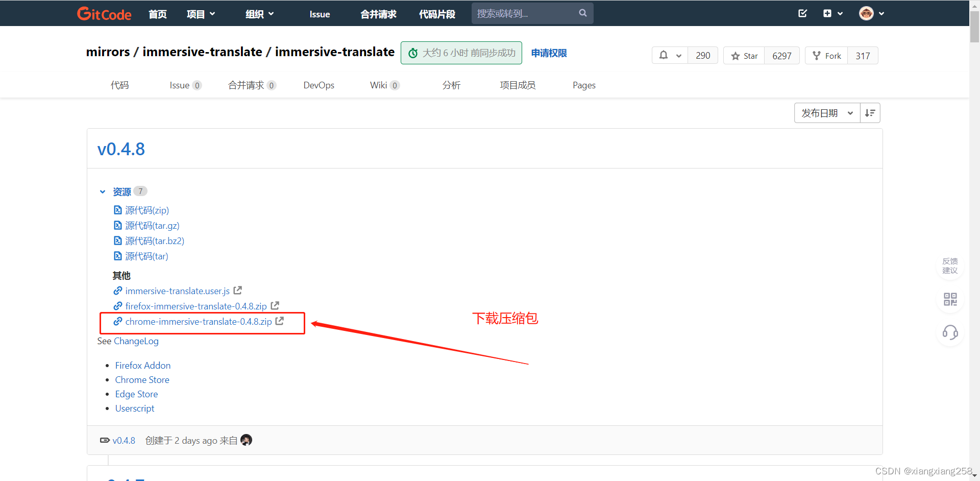
Task: Click the file icon beside 源代码(tar)
Action: 118,256
